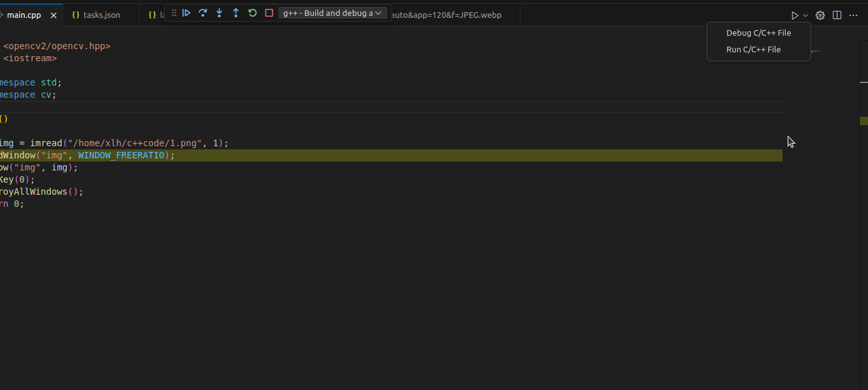
Task: Click the Step Into debug icon
Action: pos(219,12)
